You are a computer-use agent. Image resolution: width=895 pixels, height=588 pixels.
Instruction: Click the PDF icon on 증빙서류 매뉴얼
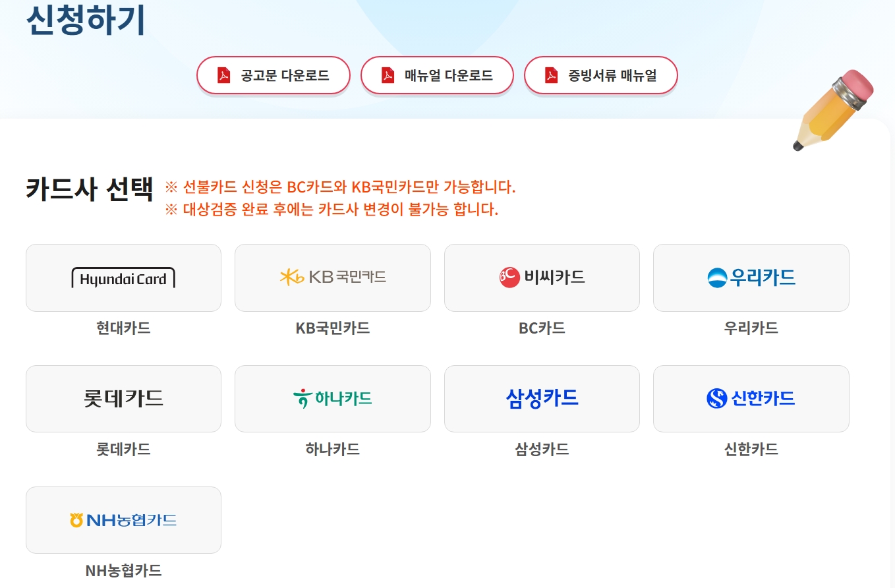coord(551,74)
